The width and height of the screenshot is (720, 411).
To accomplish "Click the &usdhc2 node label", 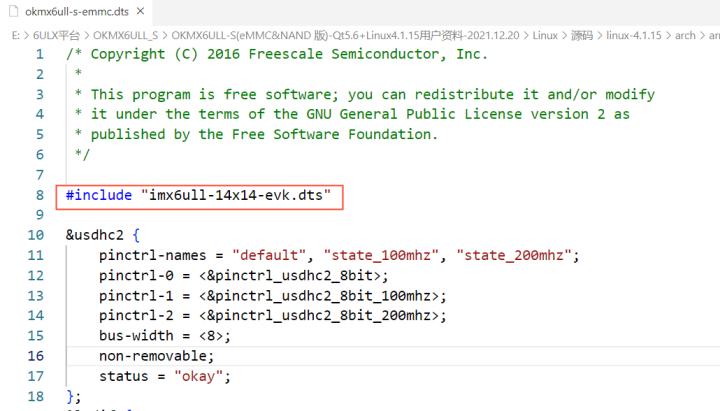I will click(x=95, y=235).
